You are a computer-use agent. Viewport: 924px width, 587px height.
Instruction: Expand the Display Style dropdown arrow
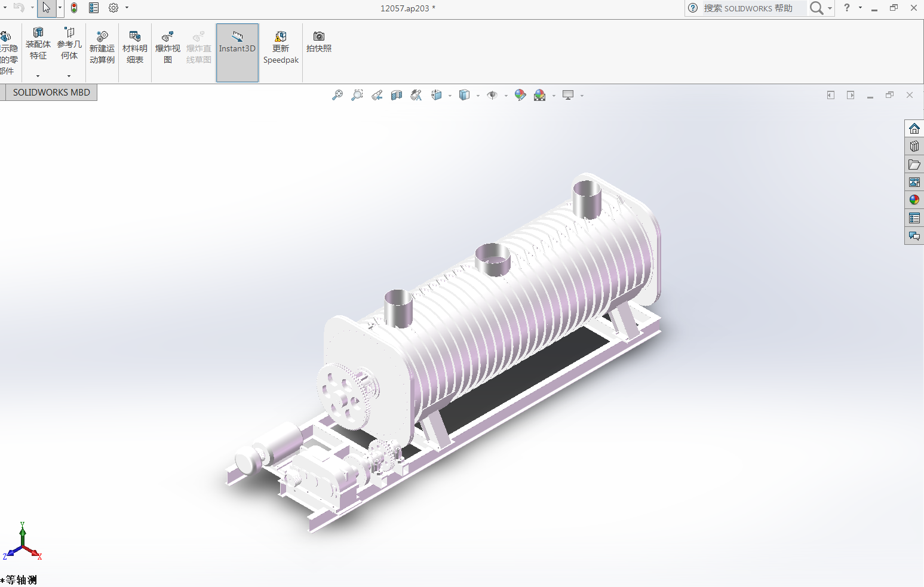(x=478, y=96)
